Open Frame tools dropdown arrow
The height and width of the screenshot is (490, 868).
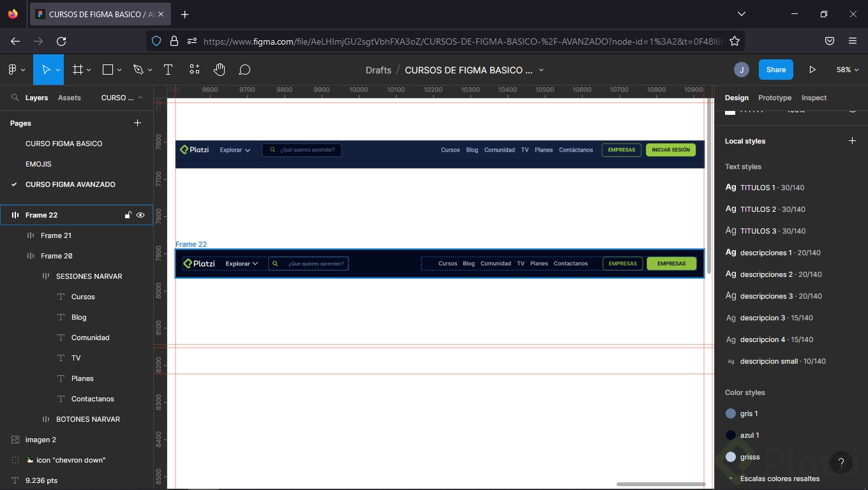(x=89, y=70)
